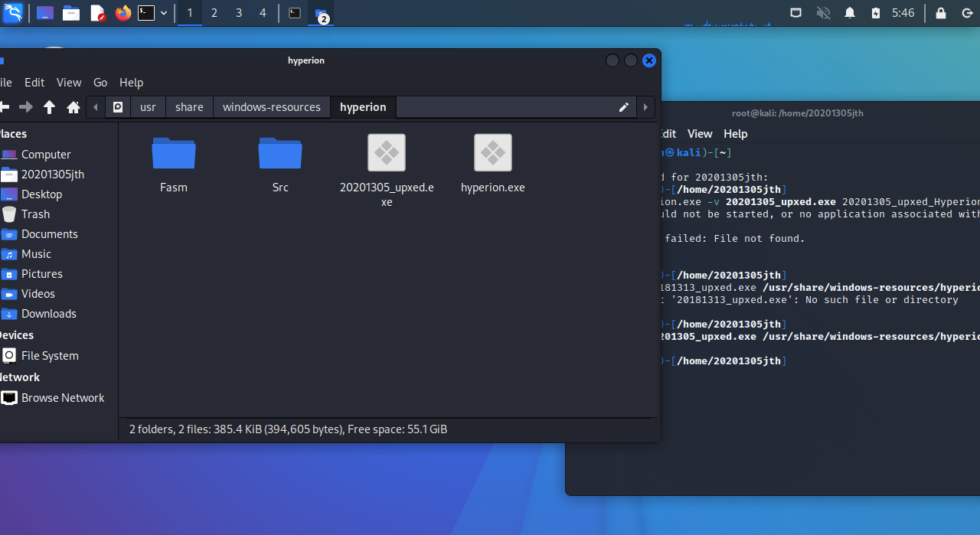Navigate to share in path bar

pyautogui.click(x=189, y=107)
